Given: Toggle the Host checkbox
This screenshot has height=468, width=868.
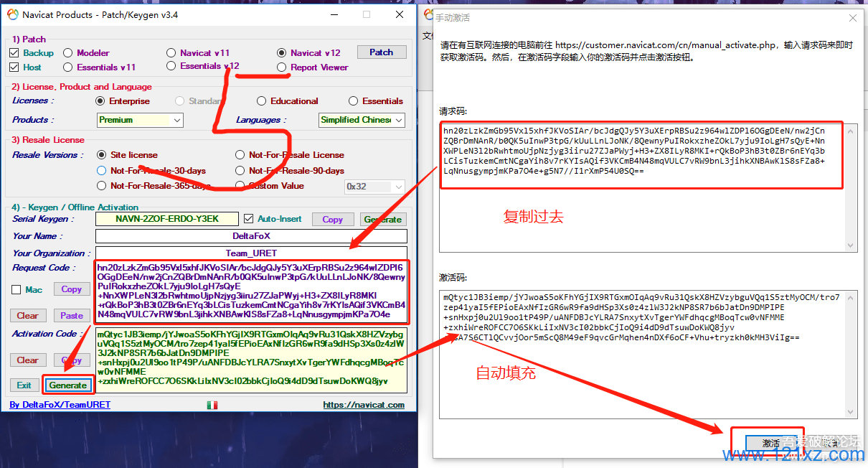Looking at the screenshot, I should (14, 67).
